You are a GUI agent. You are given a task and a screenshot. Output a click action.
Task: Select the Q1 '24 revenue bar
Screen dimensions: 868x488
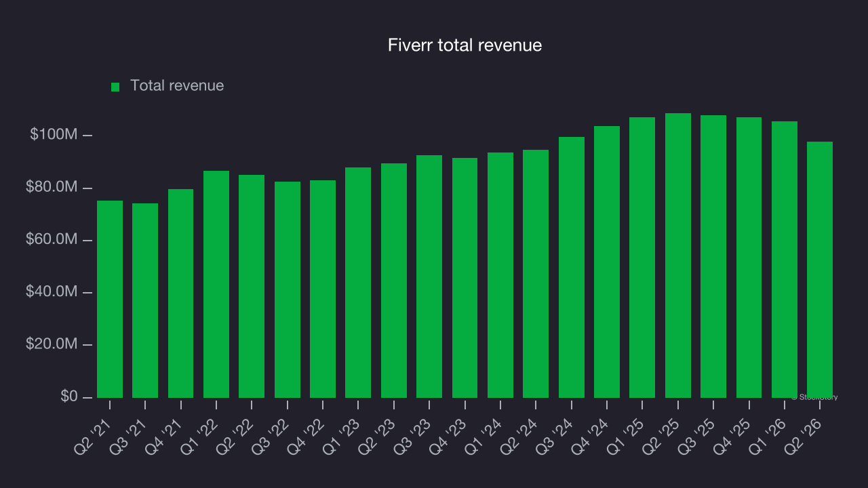[x=500, y=275]
